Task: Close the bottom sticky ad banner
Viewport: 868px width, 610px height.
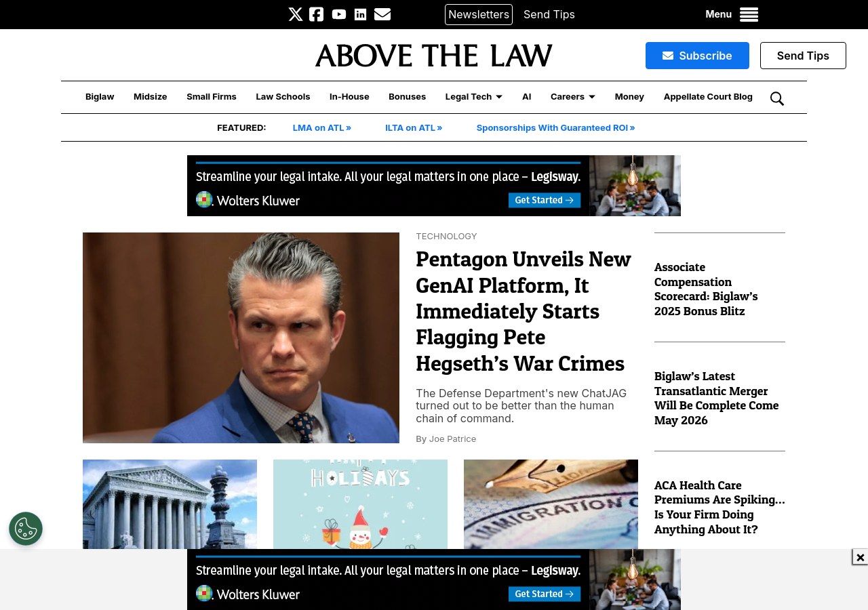Action: point(860,557)
